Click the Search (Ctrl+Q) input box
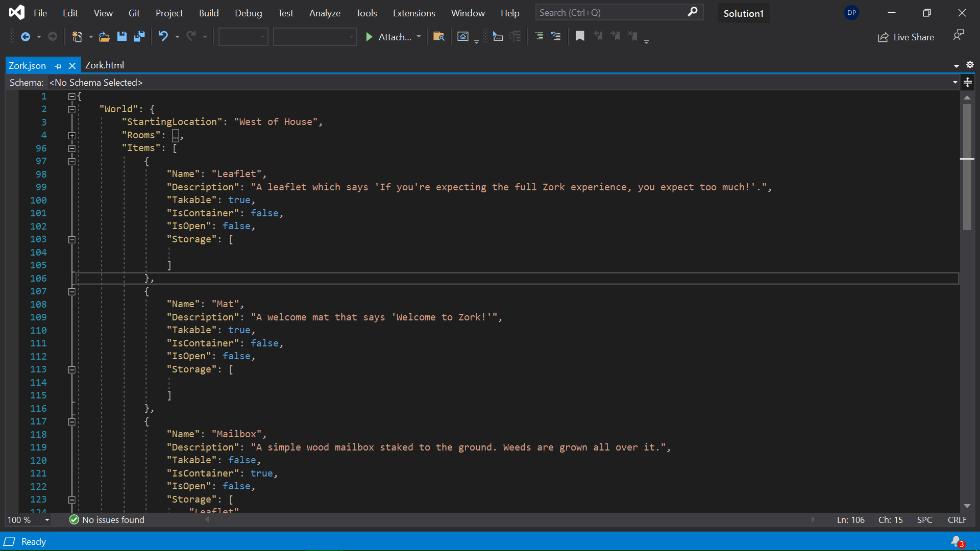Viewport: 980px width, 551px height. click(619, 12)
